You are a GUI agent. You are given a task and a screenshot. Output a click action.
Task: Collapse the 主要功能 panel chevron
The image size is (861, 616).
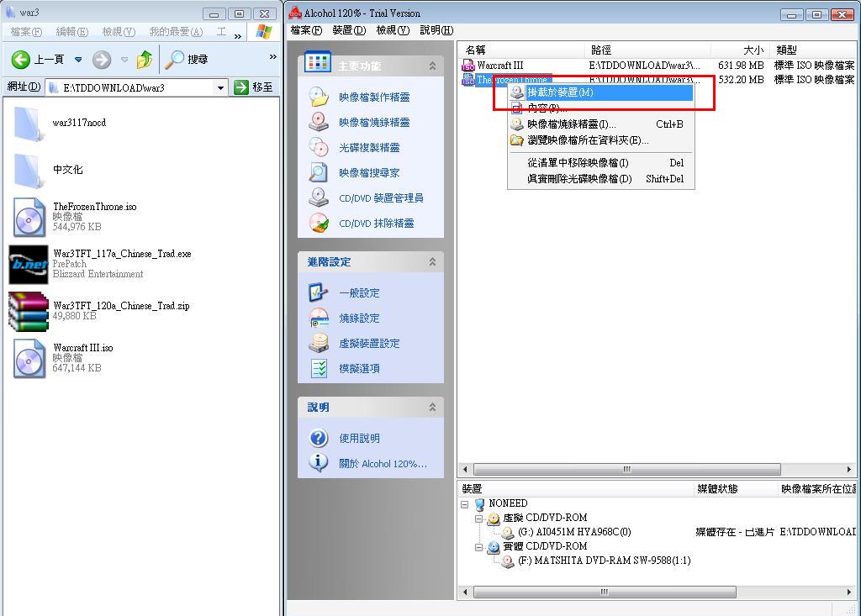[433, 66]
